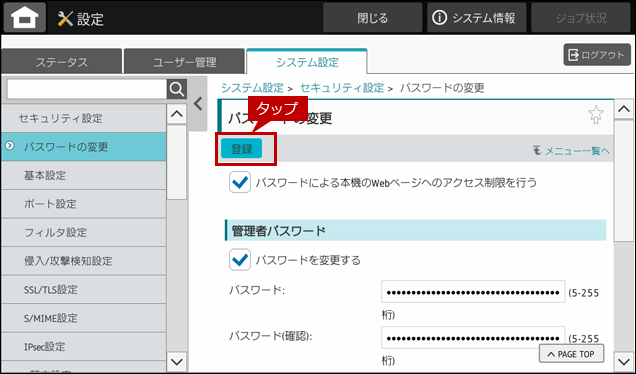Switch to ユーザー管理 tab
The height and width of the screenshot is (374, 636).
(x=185, y=62)
